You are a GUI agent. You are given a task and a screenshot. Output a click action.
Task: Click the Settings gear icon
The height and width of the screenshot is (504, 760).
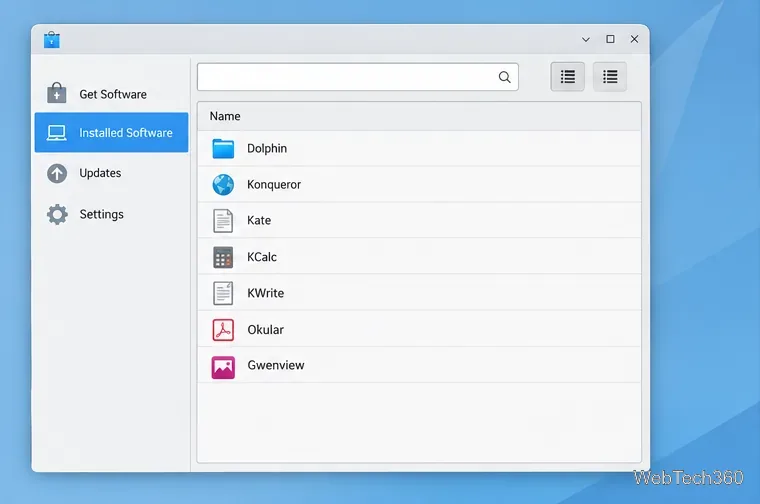click(57, 214)
